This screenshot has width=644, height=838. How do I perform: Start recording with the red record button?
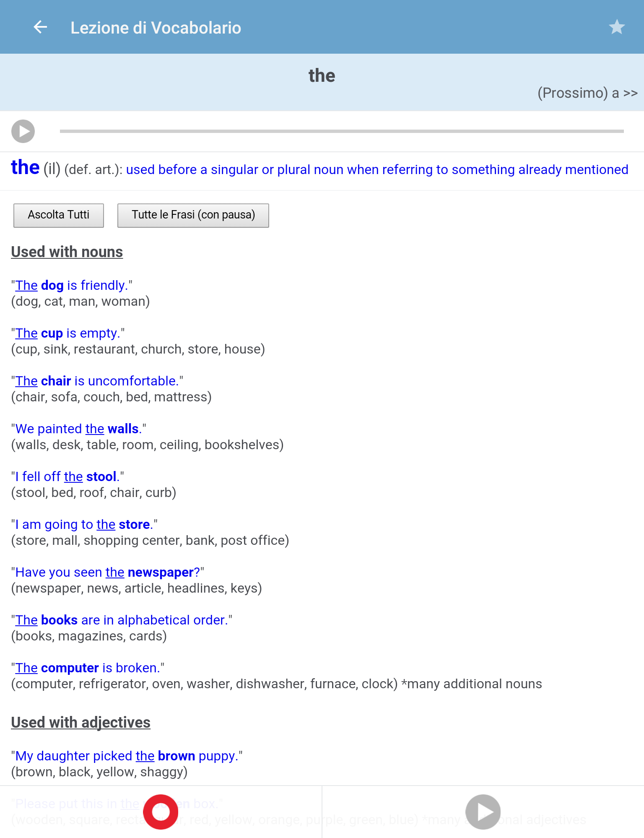tap(161, 812)
